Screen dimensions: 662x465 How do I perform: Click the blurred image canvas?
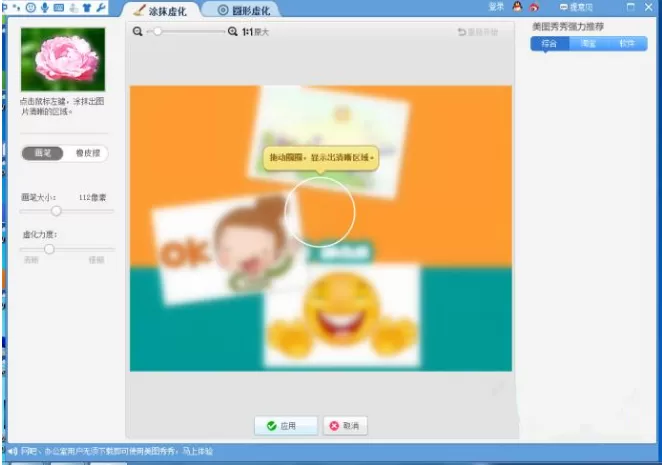[321, 228]
